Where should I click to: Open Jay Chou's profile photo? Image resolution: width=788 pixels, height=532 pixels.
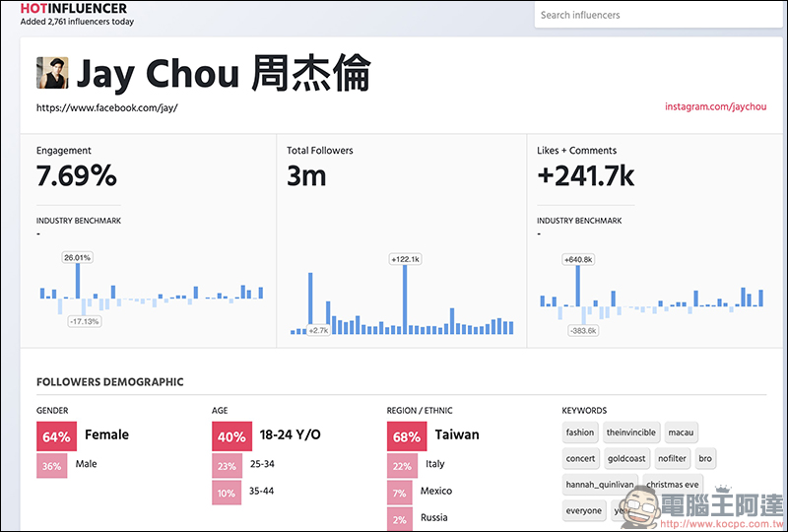point(52,73)
